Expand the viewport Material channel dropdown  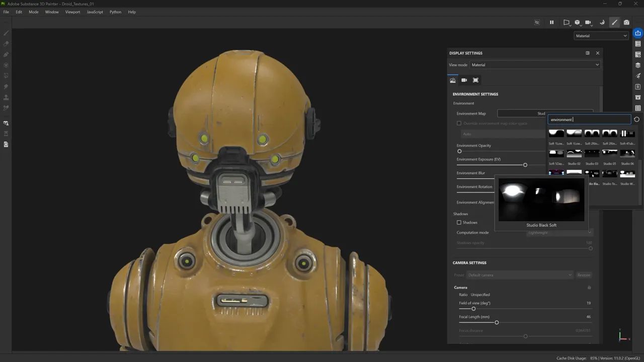click(601, 36)
